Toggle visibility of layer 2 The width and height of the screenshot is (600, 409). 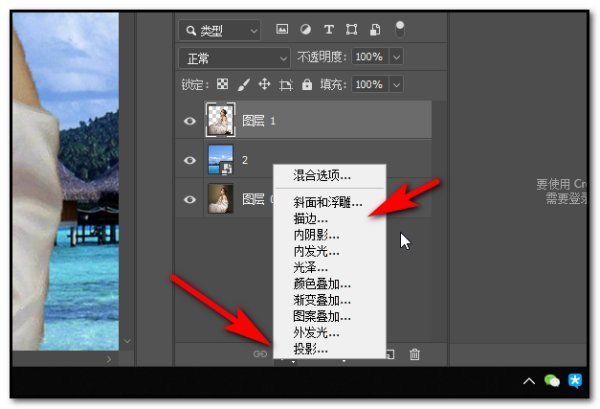point(189,160)
